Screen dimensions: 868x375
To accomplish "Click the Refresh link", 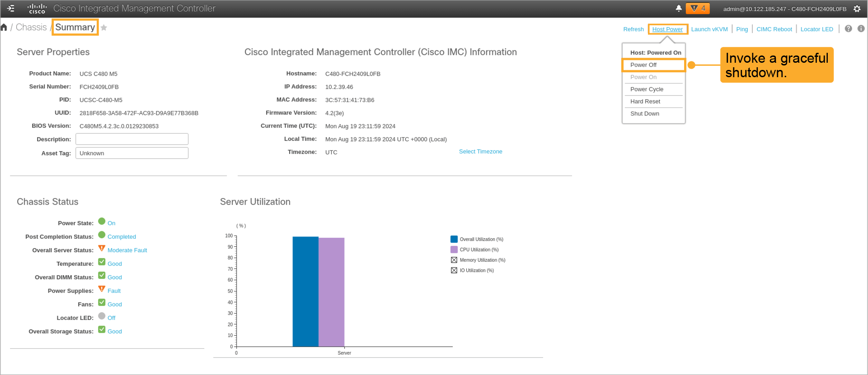I will [x=633, y=29].
